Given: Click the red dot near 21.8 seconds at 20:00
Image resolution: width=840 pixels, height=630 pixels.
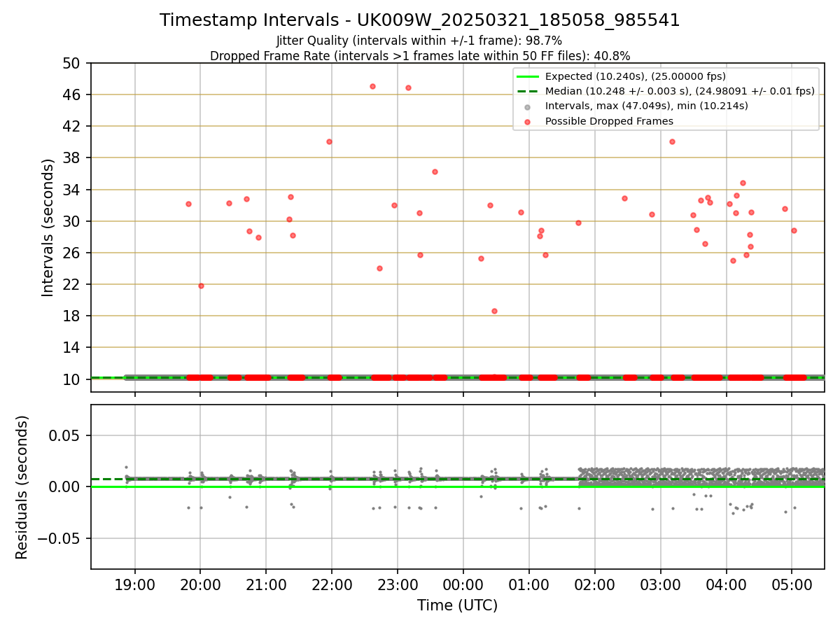Looking at the screenshot, I should [201, 286].
